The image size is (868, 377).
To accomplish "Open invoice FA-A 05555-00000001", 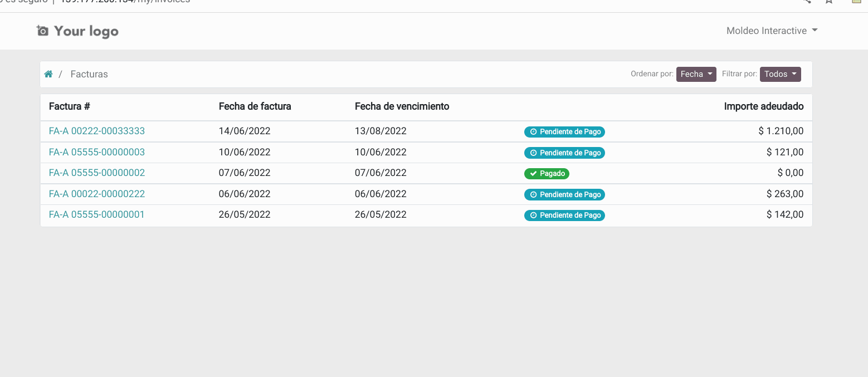I will tap(96, 214).
